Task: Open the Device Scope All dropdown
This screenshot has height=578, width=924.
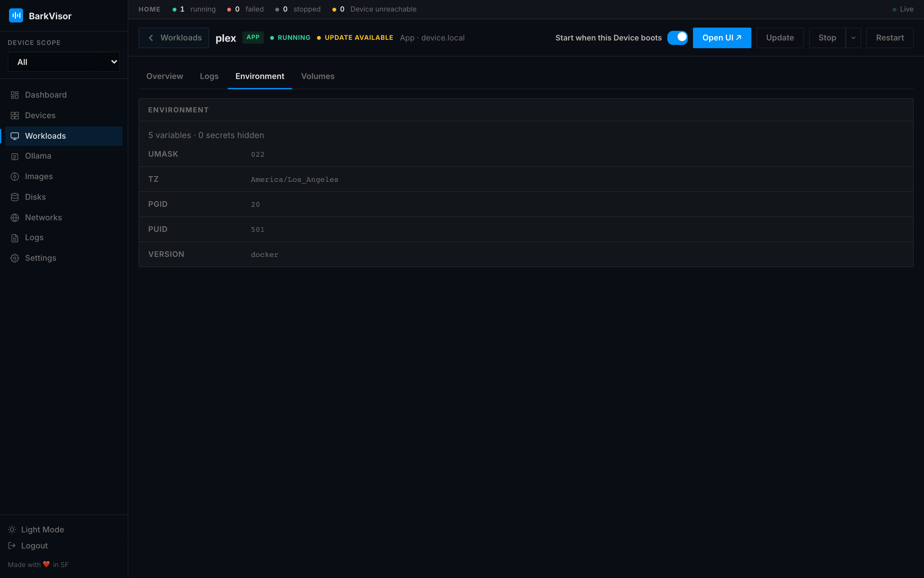Action: (x=64, y=62)
